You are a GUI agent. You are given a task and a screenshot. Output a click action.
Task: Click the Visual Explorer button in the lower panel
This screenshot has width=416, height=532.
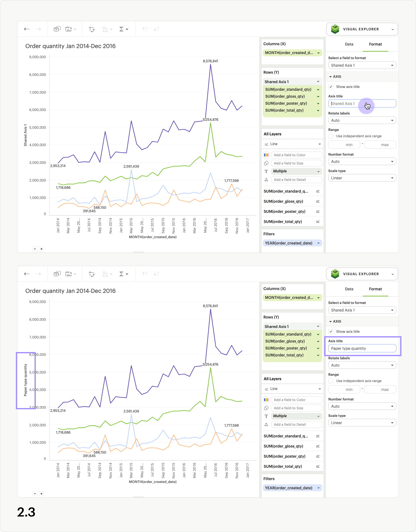click(x=362, y=274)
